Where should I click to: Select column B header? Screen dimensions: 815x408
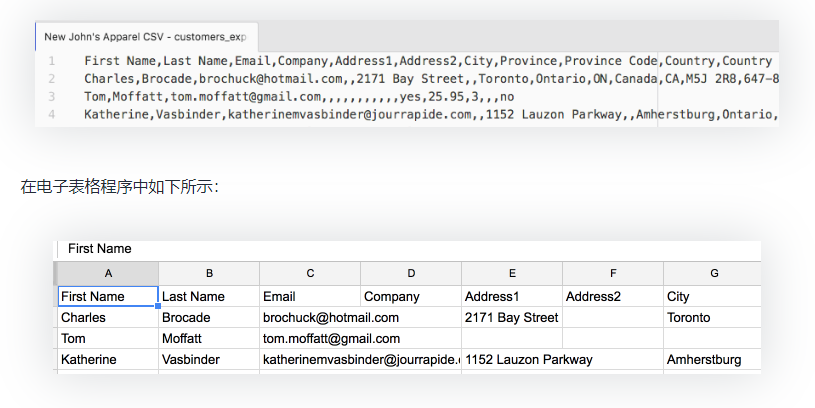point(209,273)
